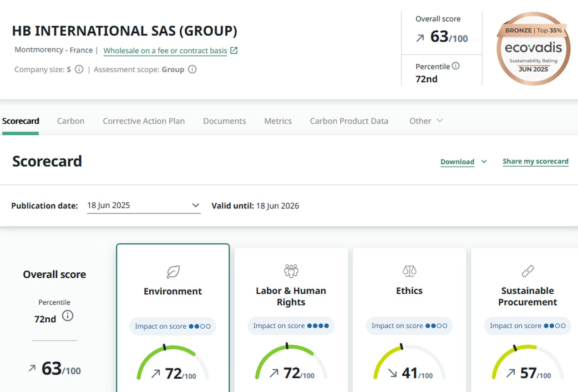Open external link icon beside Wholesale category

click(234, 51)
